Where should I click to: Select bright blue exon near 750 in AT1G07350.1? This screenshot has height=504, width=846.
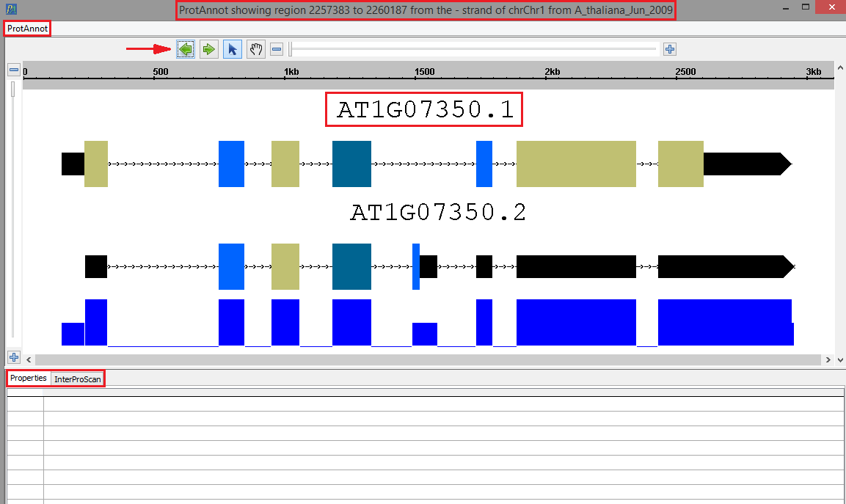tap(231, 164)
